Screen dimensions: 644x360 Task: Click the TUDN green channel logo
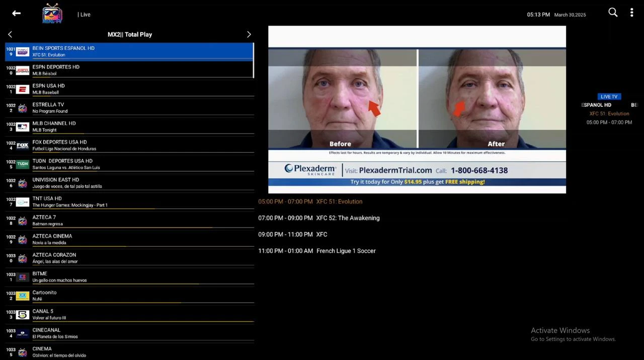pos(23,164)
